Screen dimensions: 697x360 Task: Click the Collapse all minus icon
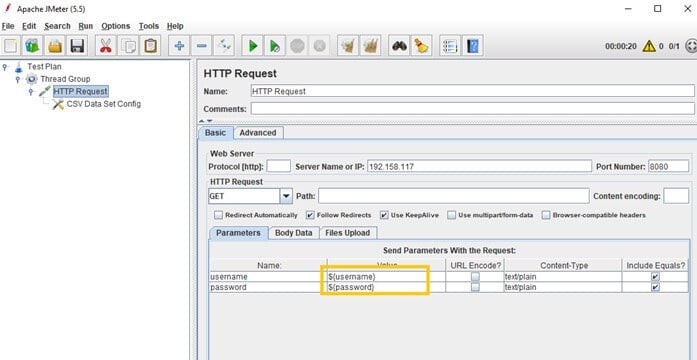(x=201, y=46)
